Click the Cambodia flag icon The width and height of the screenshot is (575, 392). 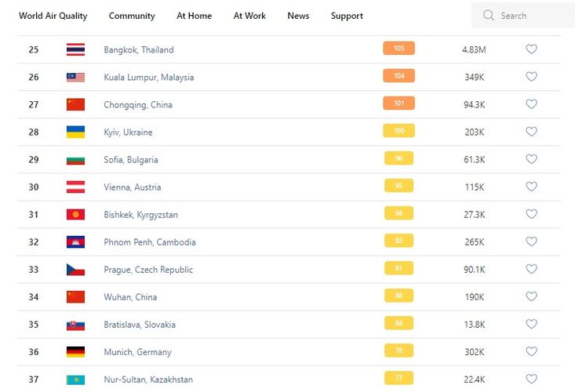[x=75, y=242]
